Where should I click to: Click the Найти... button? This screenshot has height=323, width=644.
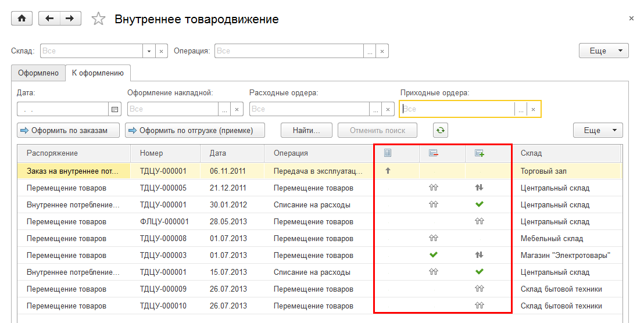point(306,131)
